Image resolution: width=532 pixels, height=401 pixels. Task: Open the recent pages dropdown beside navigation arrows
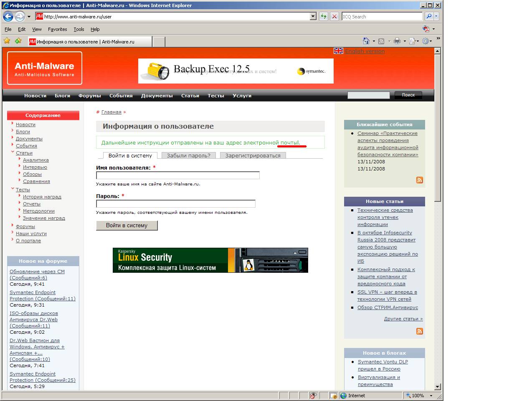29,17
